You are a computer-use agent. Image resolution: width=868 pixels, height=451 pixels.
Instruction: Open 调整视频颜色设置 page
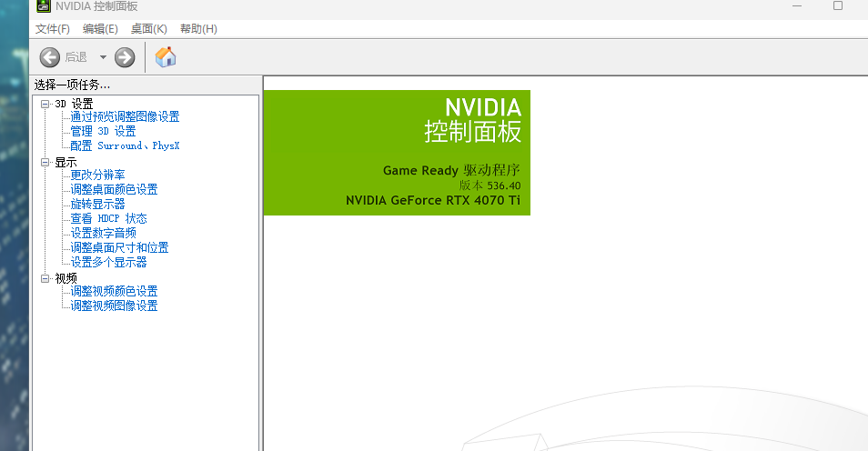click(x=114, y=291)
